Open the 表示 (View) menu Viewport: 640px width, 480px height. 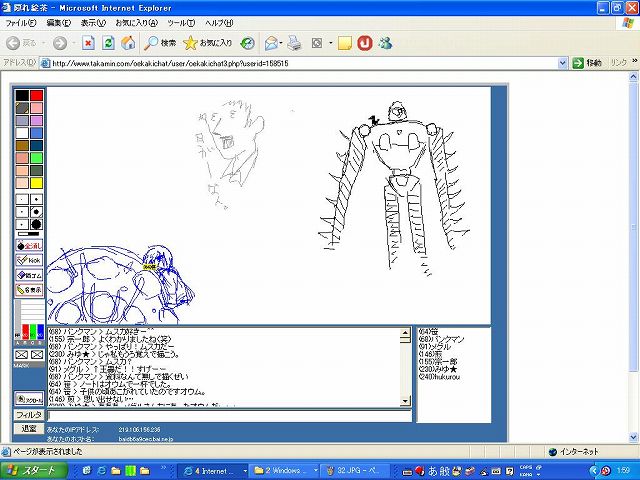[93, 23]
